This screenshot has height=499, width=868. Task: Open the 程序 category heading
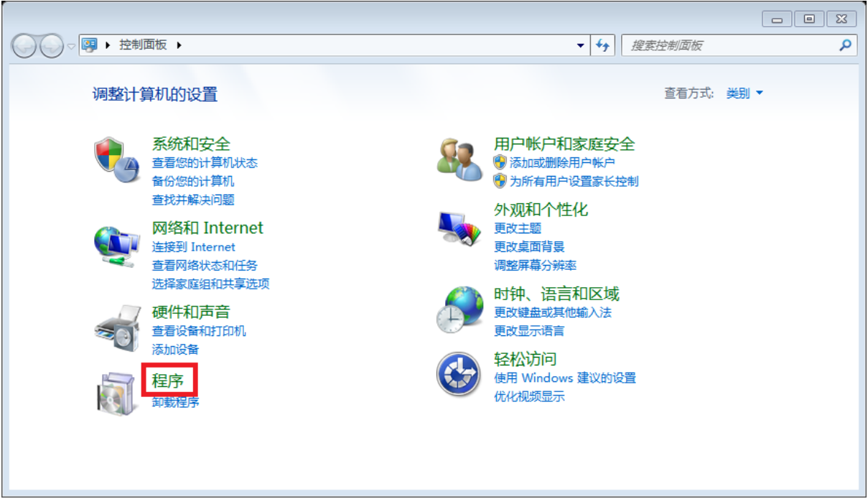click(x=168, y=379)
